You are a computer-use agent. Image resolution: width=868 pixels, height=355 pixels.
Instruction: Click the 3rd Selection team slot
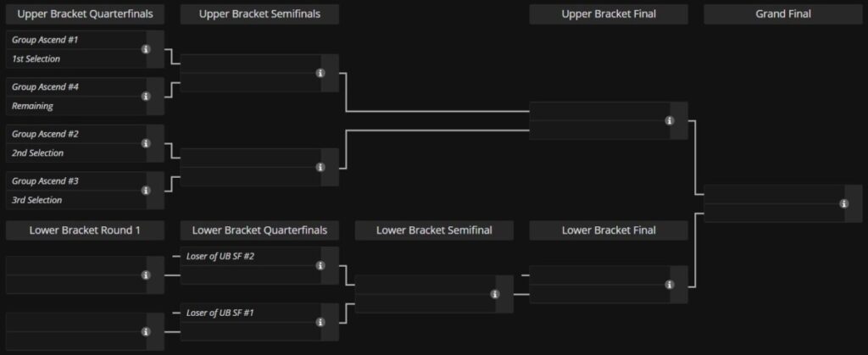76,200
